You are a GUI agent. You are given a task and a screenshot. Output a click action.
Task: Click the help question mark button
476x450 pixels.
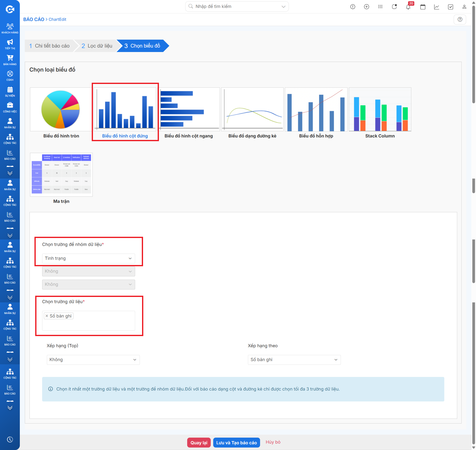pyautogui.click(x=460, y=19)
